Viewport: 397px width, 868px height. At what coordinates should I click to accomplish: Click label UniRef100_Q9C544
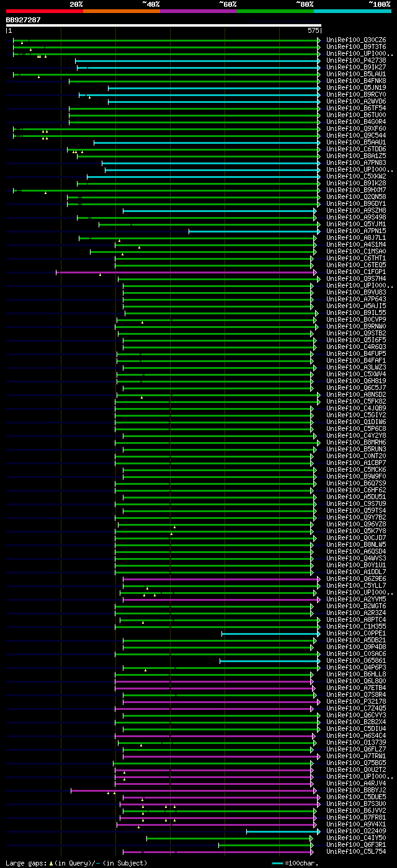[356, 136]
